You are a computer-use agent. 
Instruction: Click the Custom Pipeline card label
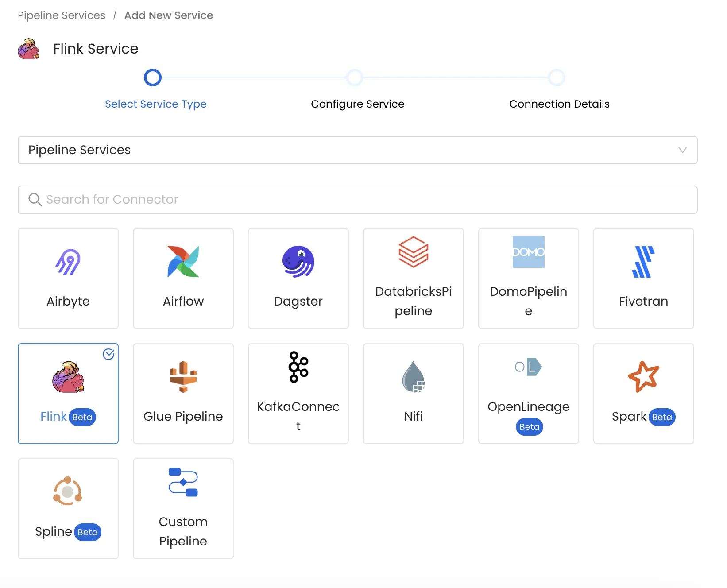click(x=183, y=531)
